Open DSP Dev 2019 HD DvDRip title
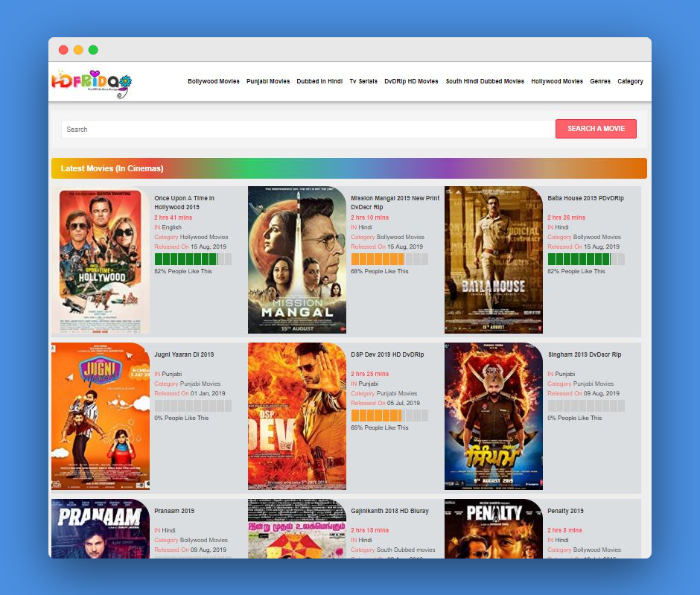 point(387,354)
